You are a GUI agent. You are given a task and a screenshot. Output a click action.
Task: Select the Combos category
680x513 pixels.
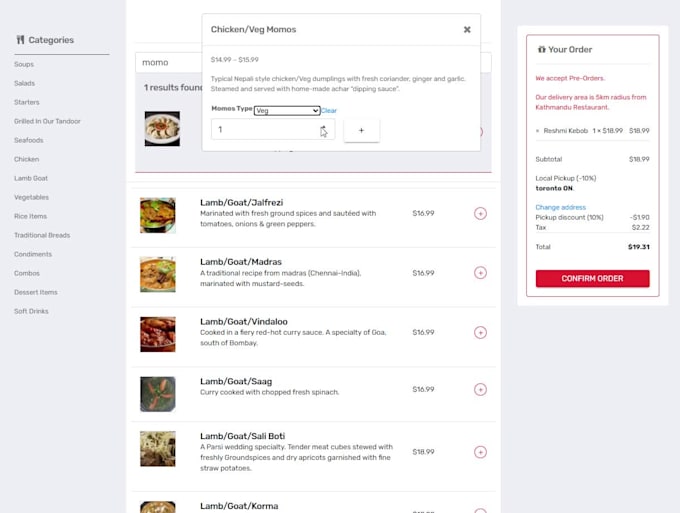click(27, 273)
